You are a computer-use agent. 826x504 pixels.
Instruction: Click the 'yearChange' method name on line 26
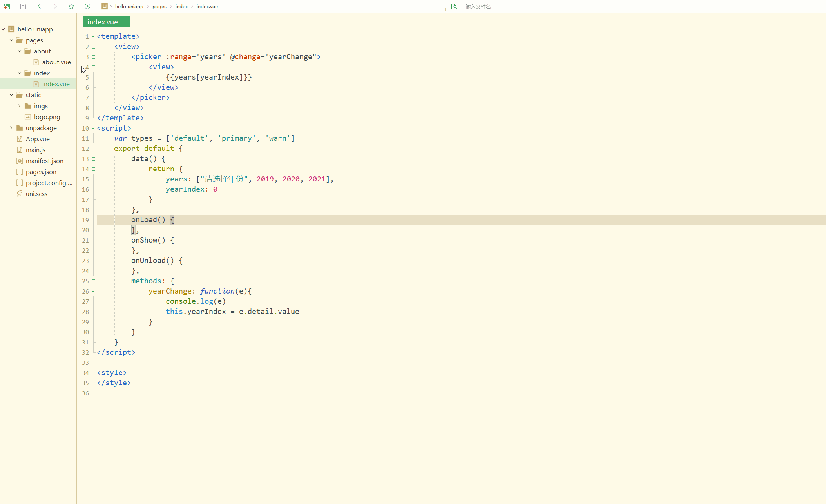(x=170, y=291)
